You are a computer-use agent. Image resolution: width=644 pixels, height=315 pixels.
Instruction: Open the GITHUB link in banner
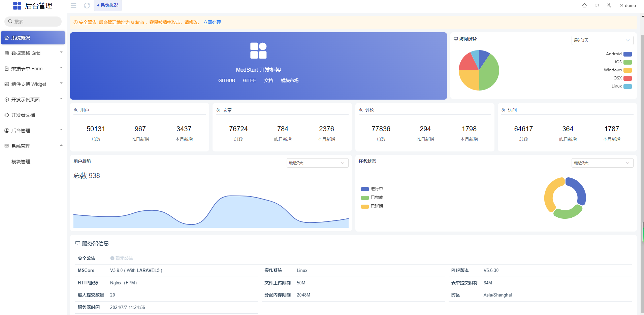click(226, 80)
